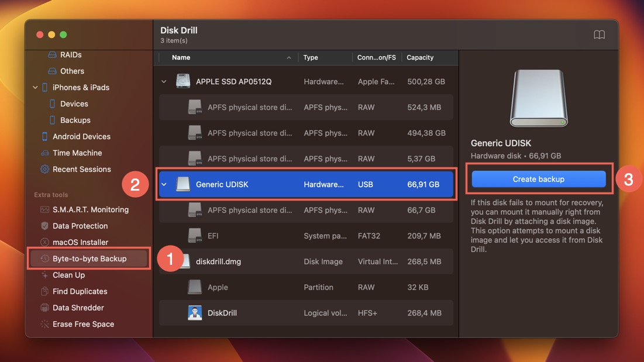Image resolution: width=644 pixels, height=362 pixels.
Task: Click the EFI partition icon
Action: 195,236
